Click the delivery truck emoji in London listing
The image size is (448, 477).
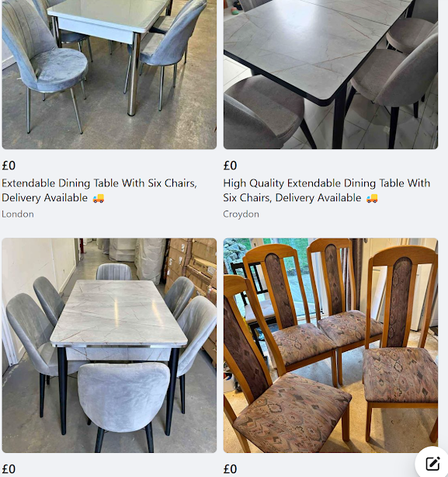pyautogui.click(x=98, y=198)
